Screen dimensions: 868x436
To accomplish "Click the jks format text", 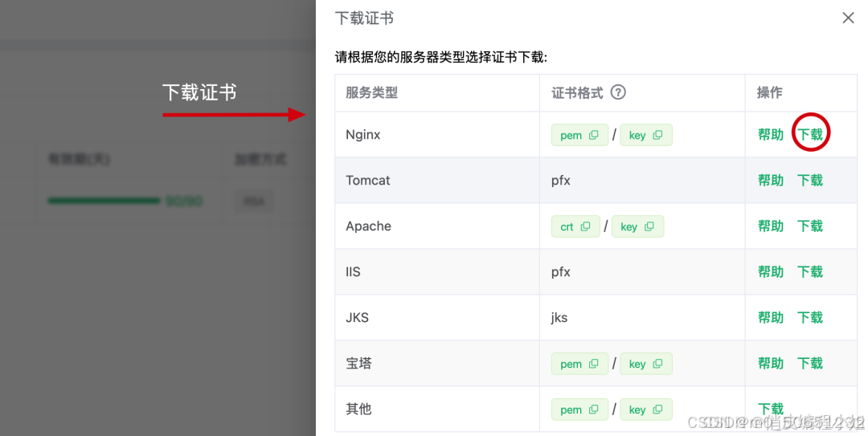I will (x=559, y=318).
